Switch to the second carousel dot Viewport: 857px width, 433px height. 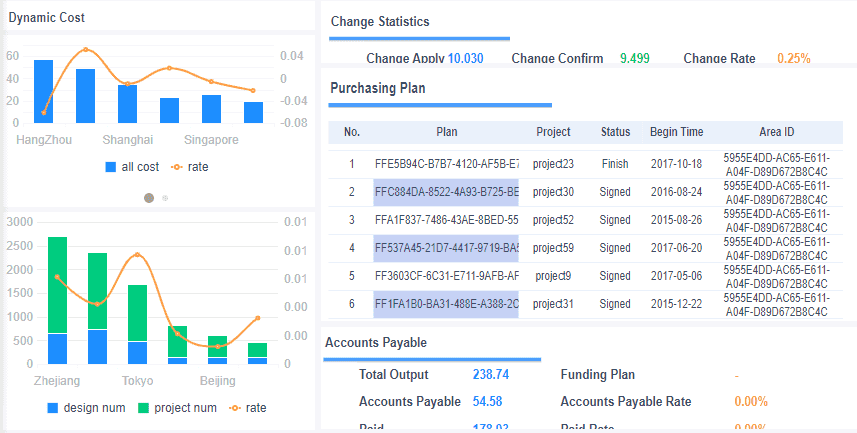pos(165,198)
